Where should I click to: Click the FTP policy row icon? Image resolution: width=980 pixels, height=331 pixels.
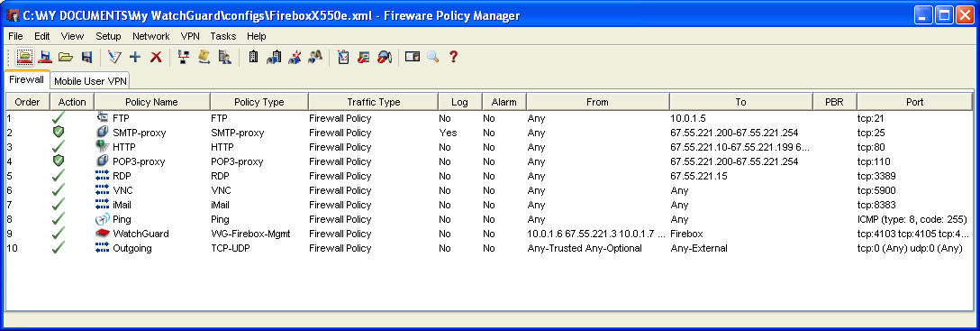pyautogui.click(x=103, y=118)
